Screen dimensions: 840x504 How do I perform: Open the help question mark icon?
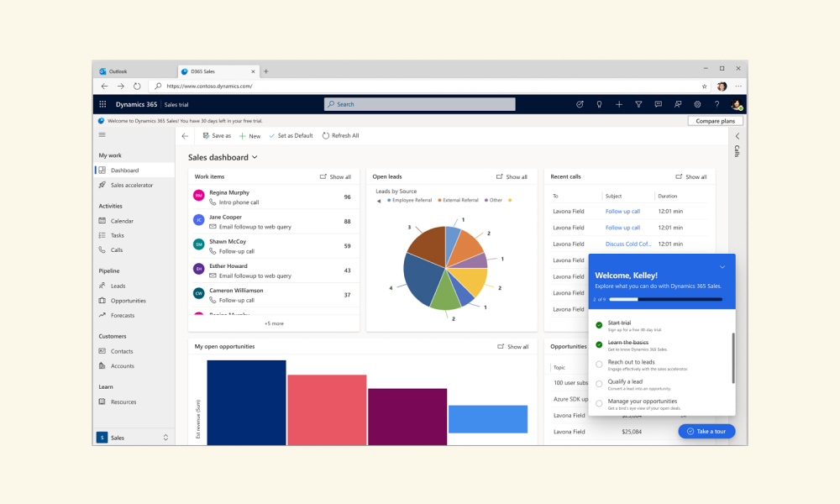[717, 104]
